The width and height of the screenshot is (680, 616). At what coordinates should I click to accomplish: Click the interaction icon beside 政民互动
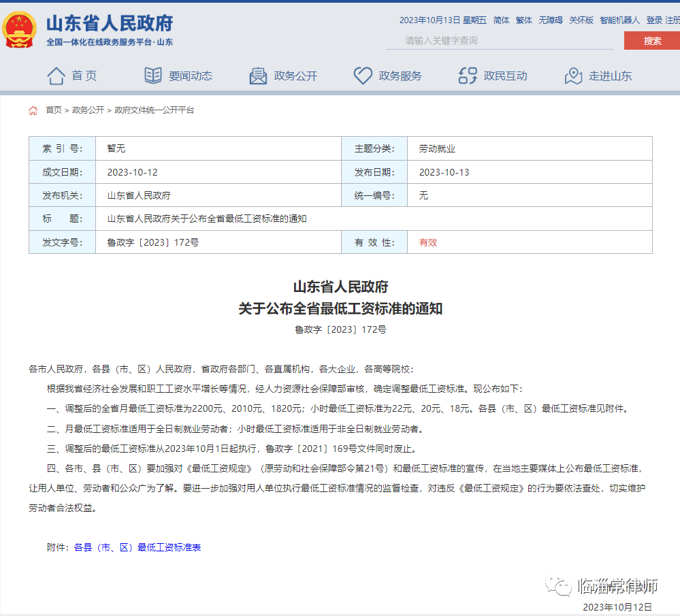[x=468, y=76]
